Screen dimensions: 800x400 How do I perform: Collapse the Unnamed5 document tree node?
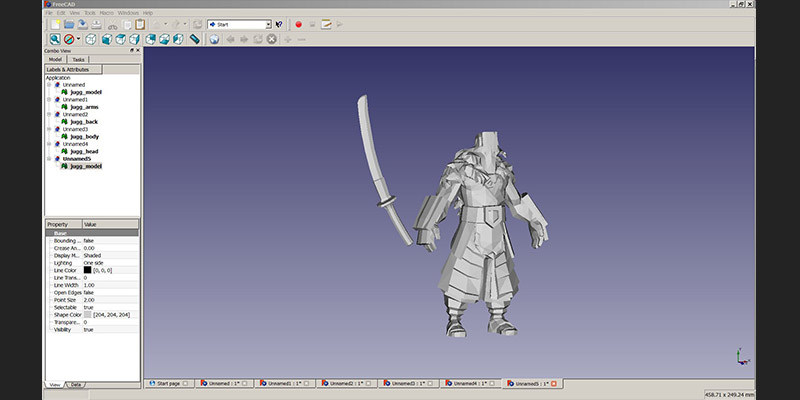pyautogui.click(x=48, y=158)
